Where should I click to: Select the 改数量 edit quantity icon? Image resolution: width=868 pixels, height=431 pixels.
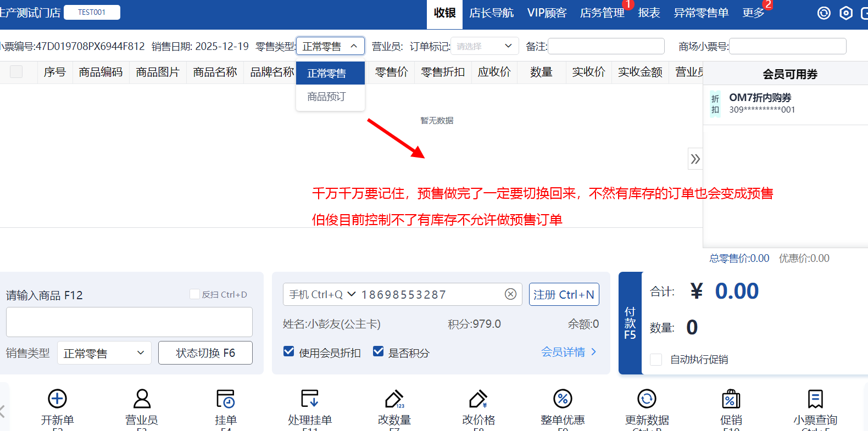394,399
